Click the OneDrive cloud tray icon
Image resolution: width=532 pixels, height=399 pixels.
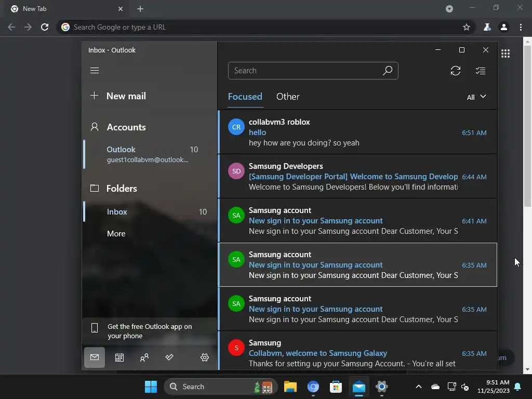coord(435,387)
